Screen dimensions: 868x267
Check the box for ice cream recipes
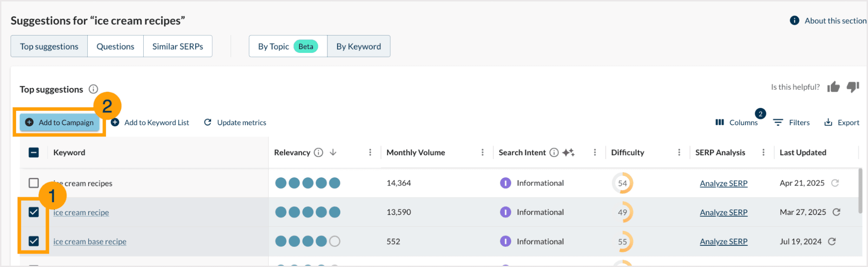coord(34,183)
